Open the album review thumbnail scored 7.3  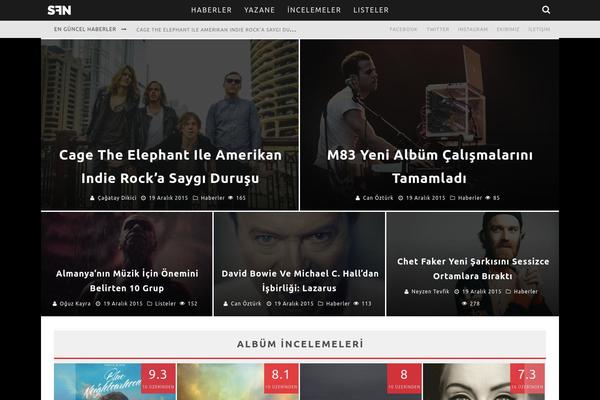coord(484,382)
